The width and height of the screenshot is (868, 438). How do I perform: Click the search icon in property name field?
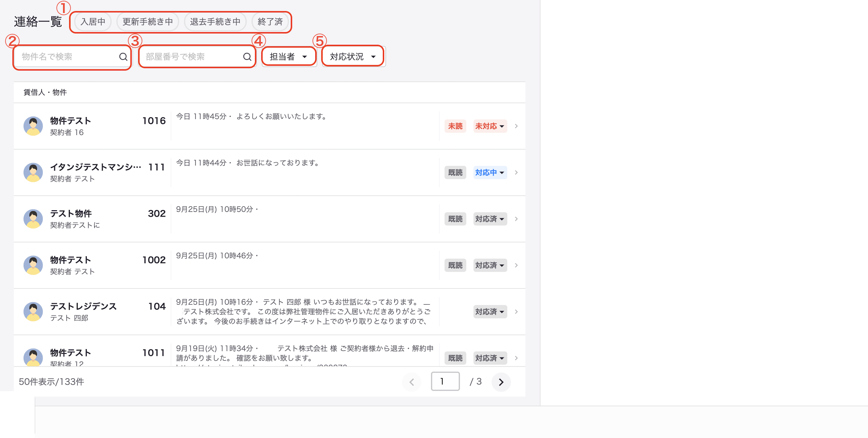(123, 57)
